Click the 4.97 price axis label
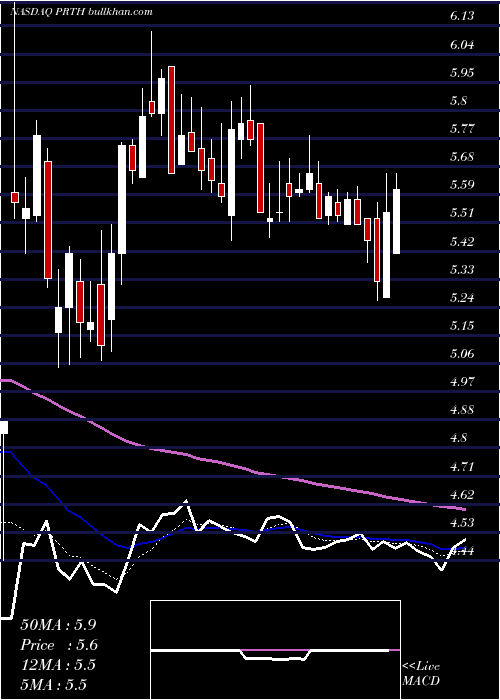 point(462,382)
